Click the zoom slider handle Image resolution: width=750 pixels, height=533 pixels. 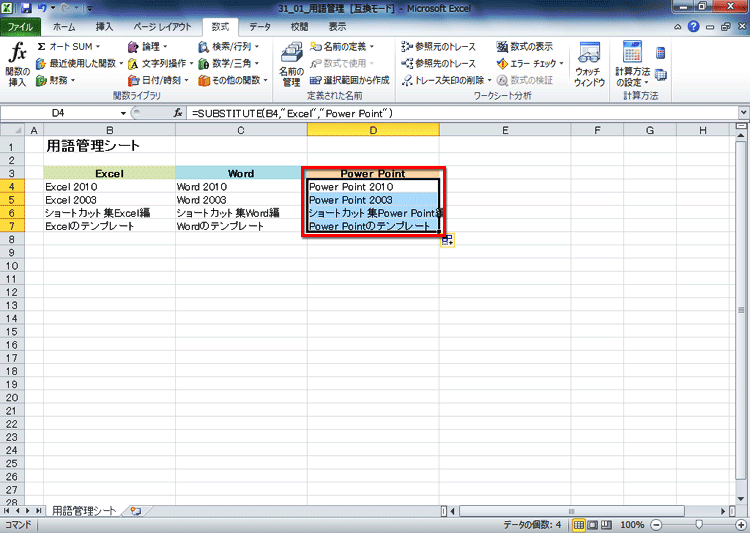[699, 525]
